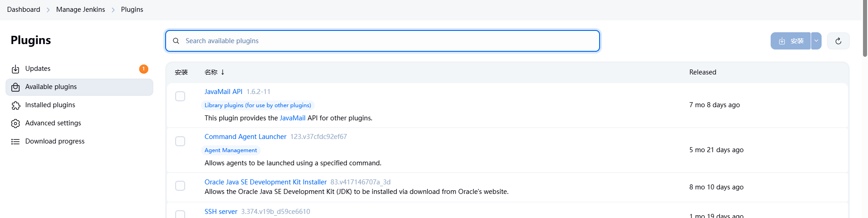Click the search magnifier icon
Viewport: 868px width, 218px height.
[x=176, y=41]
